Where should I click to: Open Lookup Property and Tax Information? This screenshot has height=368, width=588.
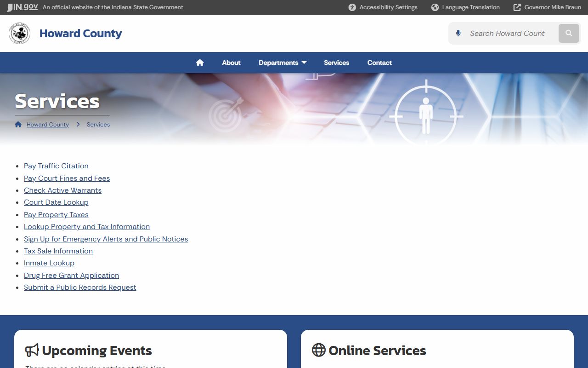pyautogui.click(x=87, y=227)
